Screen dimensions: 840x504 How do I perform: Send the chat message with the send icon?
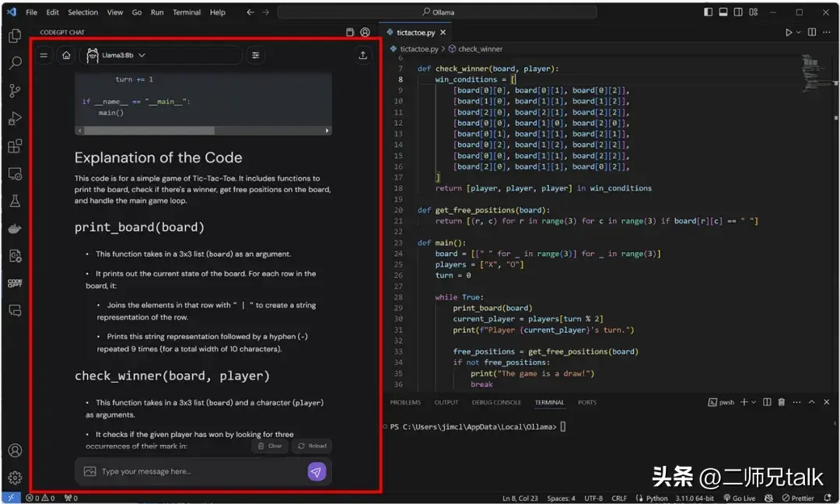[317, 472]
